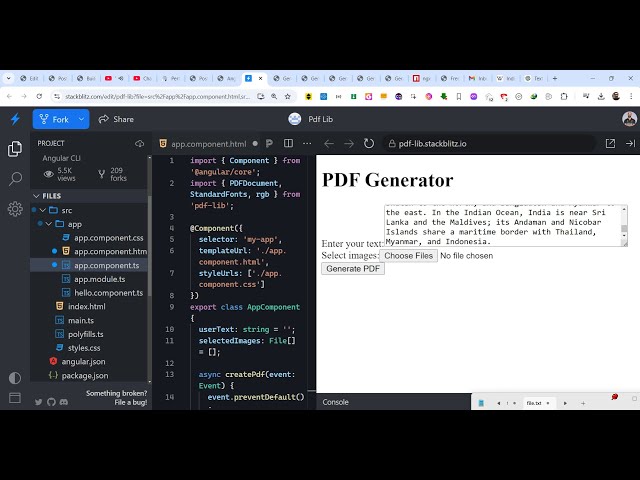Open the Search panel in sidebar
Viewport: 640px width, 480px height.
[15, 179]
